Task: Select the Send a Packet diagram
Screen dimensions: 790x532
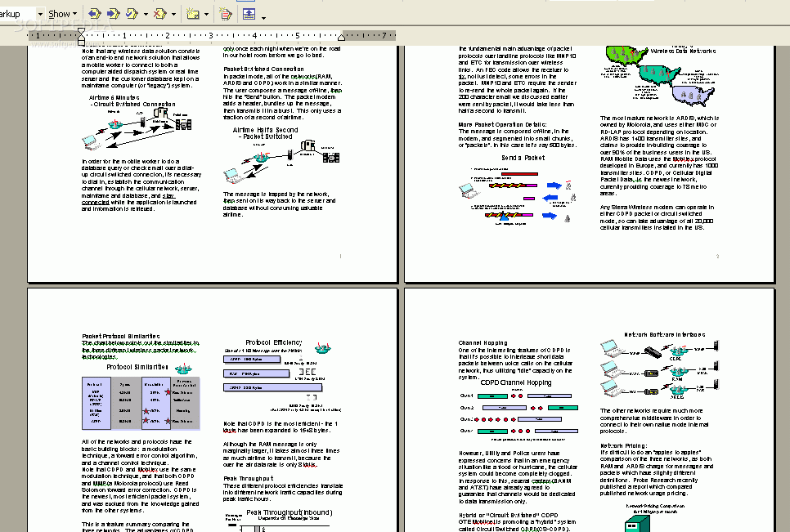Action: coord(517,196)
